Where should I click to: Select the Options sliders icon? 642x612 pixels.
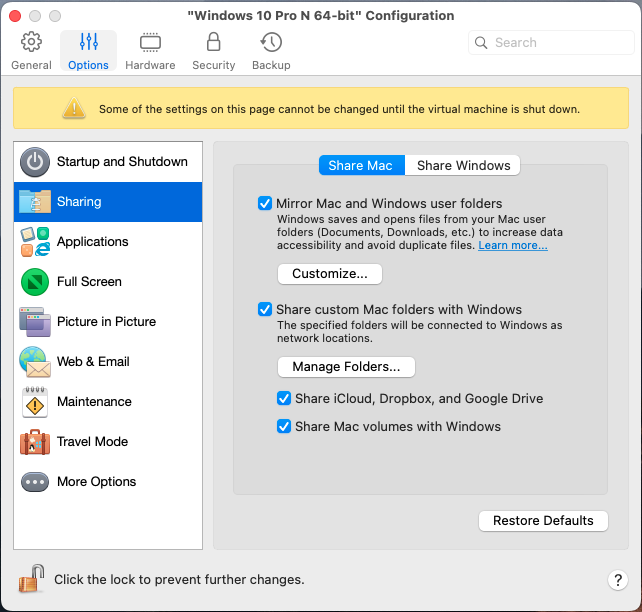click(x=88, y=42)
